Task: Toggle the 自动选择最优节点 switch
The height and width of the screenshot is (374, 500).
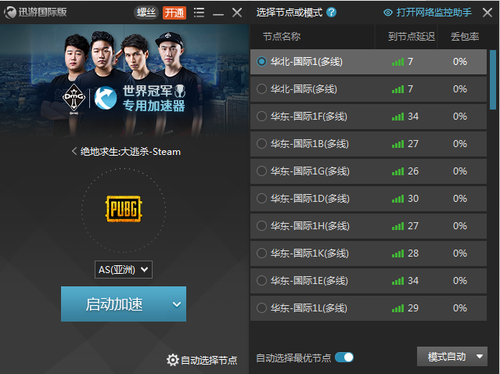Action: 344,358
